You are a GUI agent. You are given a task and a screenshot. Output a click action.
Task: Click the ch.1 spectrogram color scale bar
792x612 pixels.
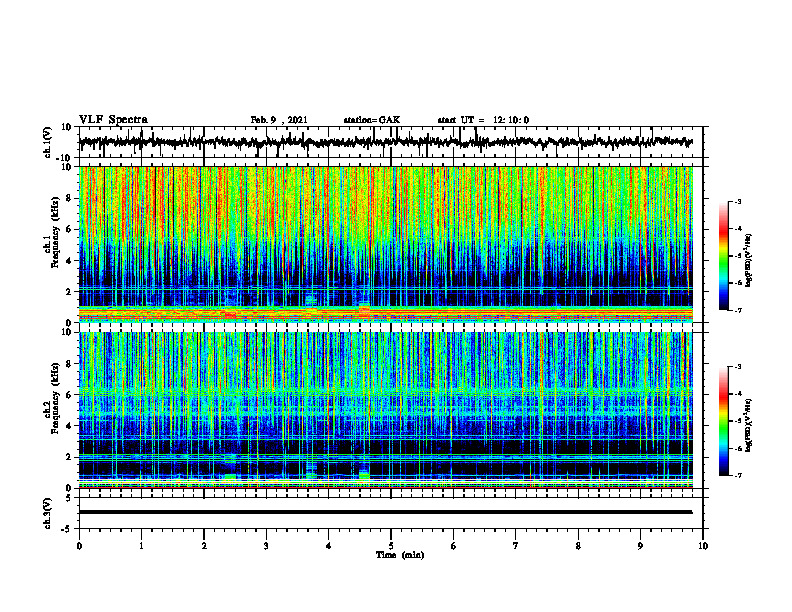(723, 256)
